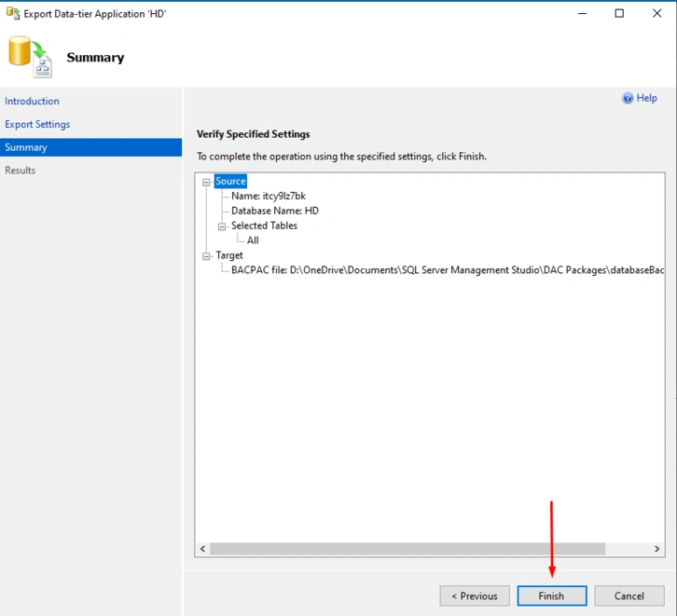Go to the Introduction page
The image size is (677, 616).
pyautogui.click(x=32, y=101)
